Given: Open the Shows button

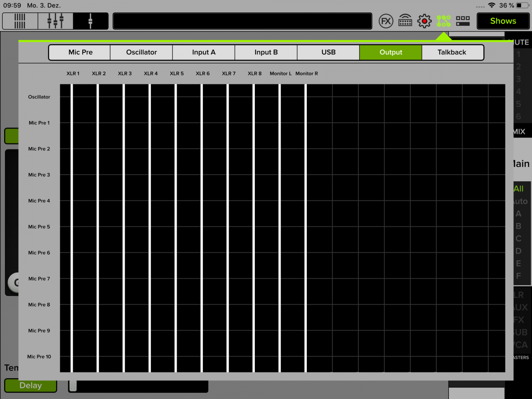Looking at the screenshot, I should 503,21.
